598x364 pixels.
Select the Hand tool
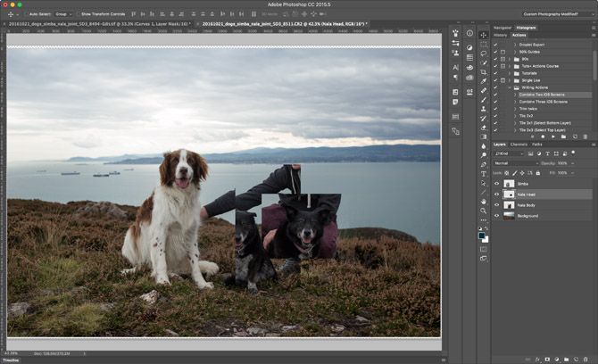[x=483, y=202]
